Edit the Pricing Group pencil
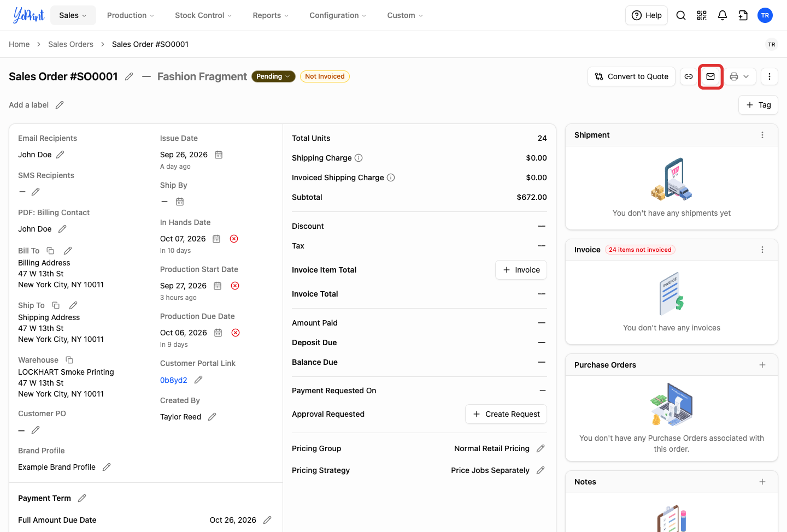This screenshot has width=787, height=532. click(x=541, y=448)
